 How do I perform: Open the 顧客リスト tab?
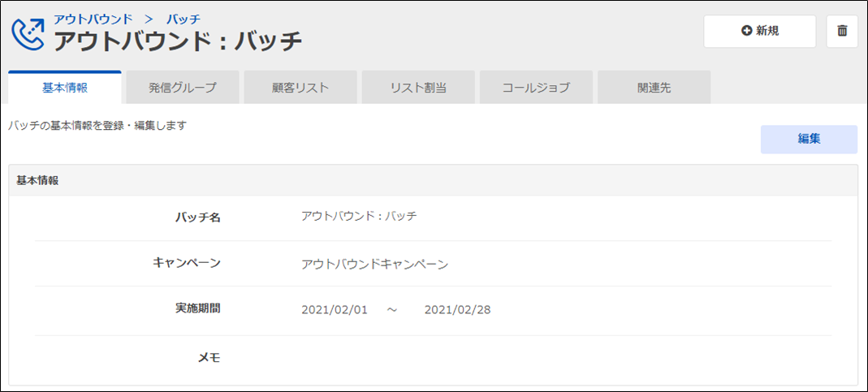coord(300,88)
